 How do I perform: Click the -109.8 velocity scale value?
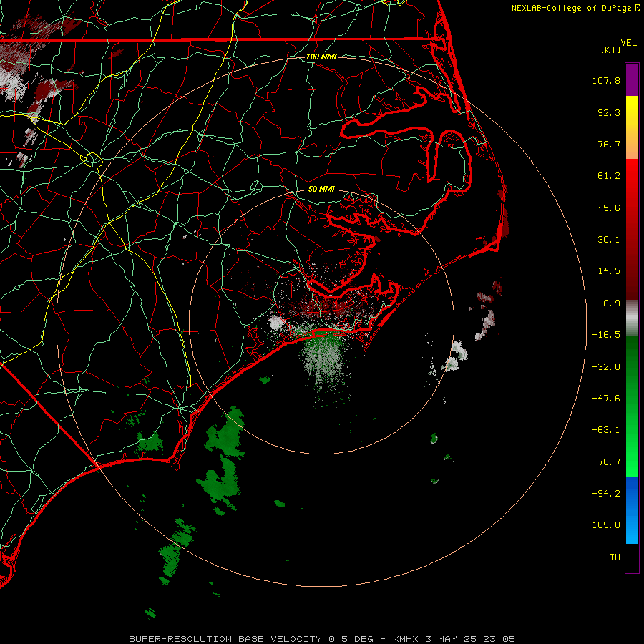pyautogui.click(x=604, y=525)
